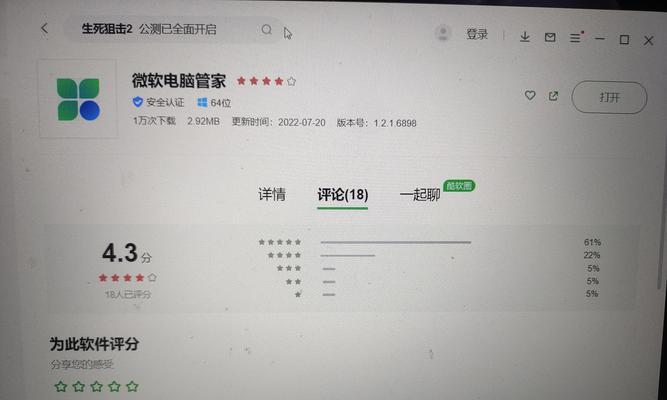Image resolution: width=667 pixels, height=400 pixels.
Task: Click the four-star 22% rating bar
Action: tap(348, 255)
